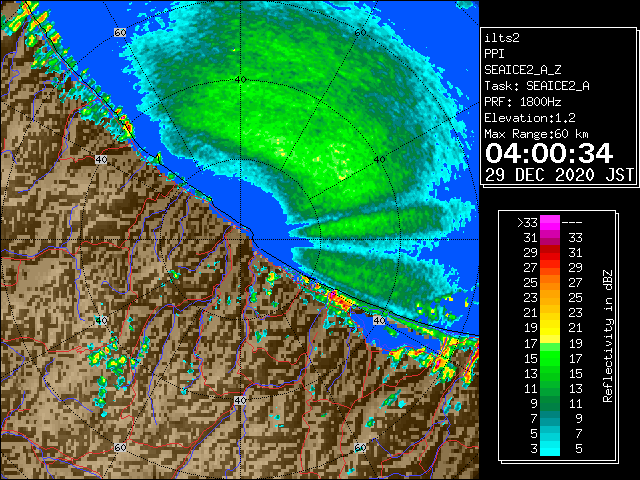Click the "Reflectivity in dBZ" legend title
640x480 pixels.
tap(608, 336)
